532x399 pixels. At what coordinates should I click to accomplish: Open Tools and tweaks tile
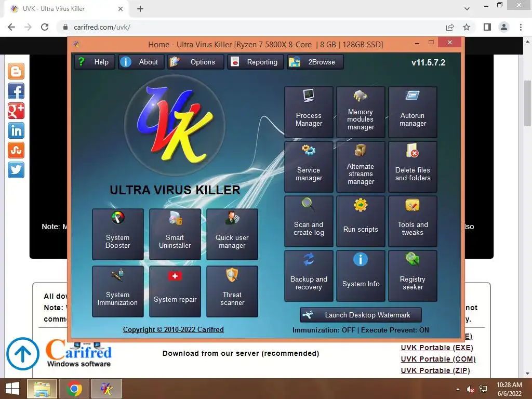(413, 221)
